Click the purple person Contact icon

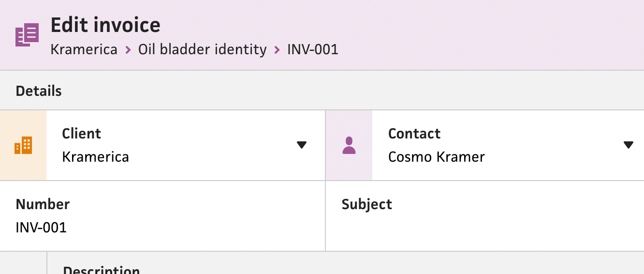(x=349, y=145)
